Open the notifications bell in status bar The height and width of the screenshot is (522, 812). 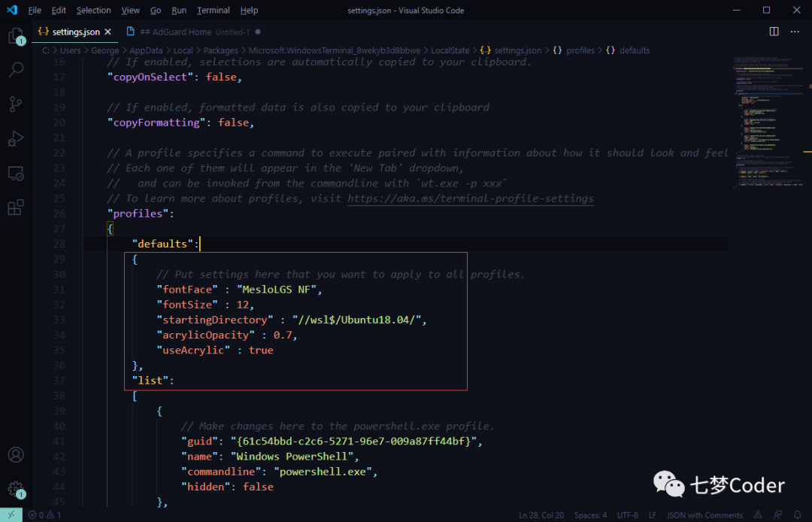tap(798, 515)
